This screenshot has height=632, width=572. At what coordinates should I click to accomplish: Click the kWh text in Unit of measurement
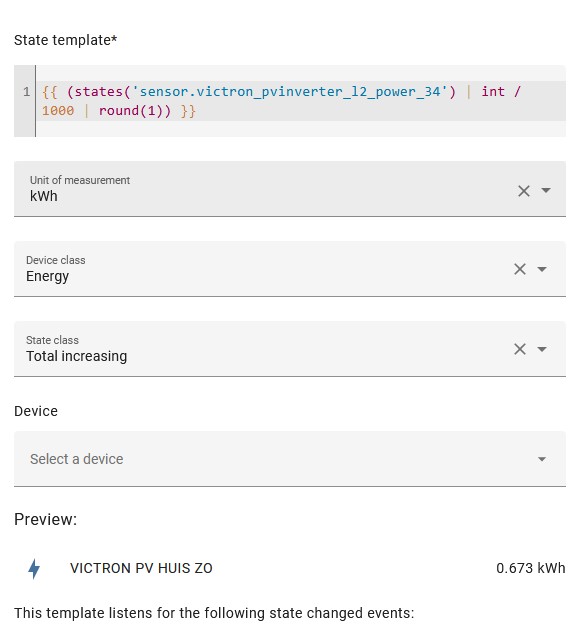click(x=44, y=196)
